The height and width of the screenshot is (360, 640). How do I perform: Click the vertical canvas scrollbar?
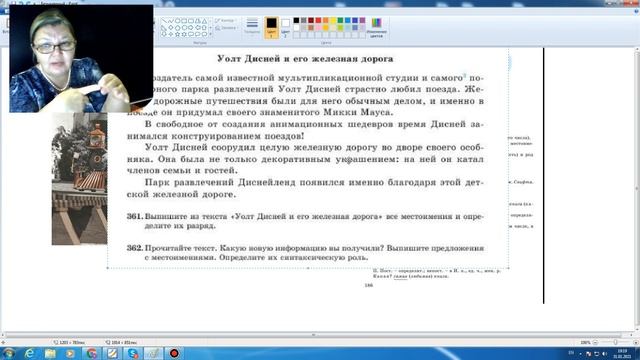tap(637, 188)
